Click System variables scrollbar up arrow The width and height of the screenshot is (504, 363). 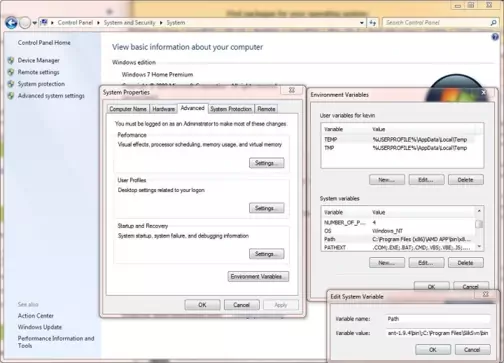(x=479, y=211)
